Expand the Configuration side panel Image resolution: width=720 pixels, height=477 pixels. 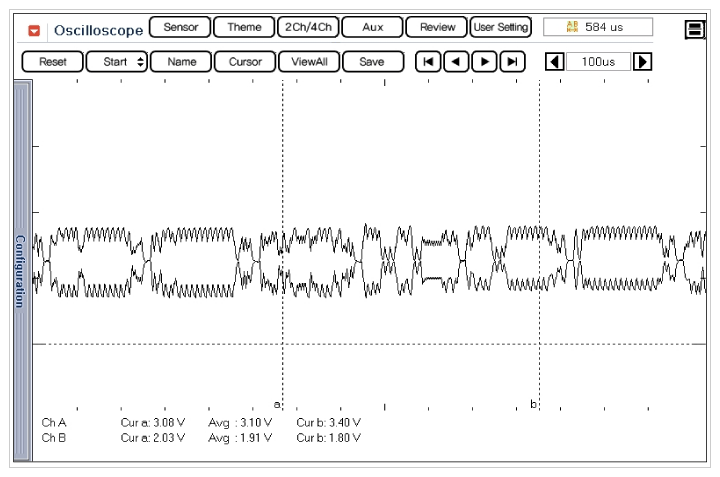click(x=22, y=271)
